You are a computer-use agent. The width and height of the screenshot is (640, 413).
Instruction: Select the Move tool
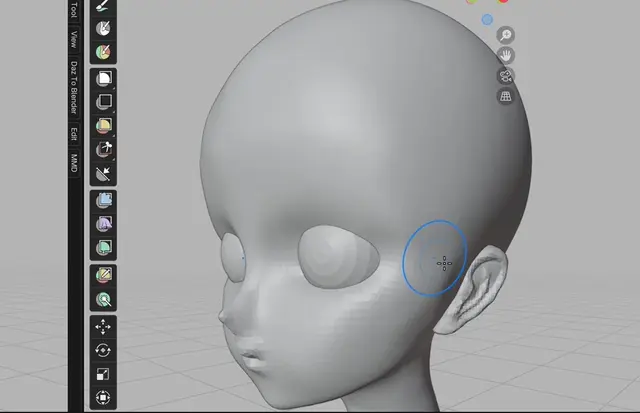coord(103,326)
